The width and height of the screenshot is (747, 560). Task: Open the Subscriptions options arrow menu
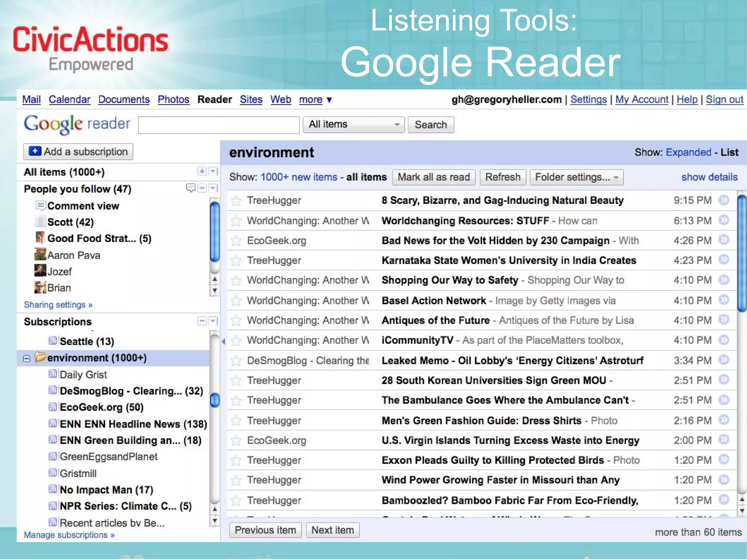[213, 321]
